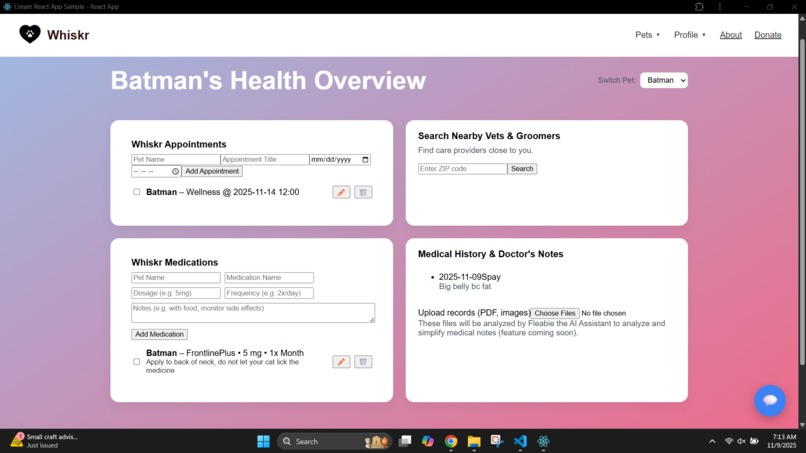This screenshot has height=453, width=806.
Task: Focus the Dosage field
Action: click(x=176, y=293)
